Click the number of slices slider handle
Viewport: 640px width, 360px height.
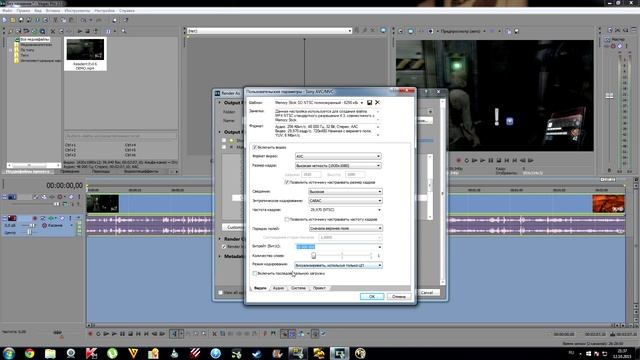tap(313, 256)
